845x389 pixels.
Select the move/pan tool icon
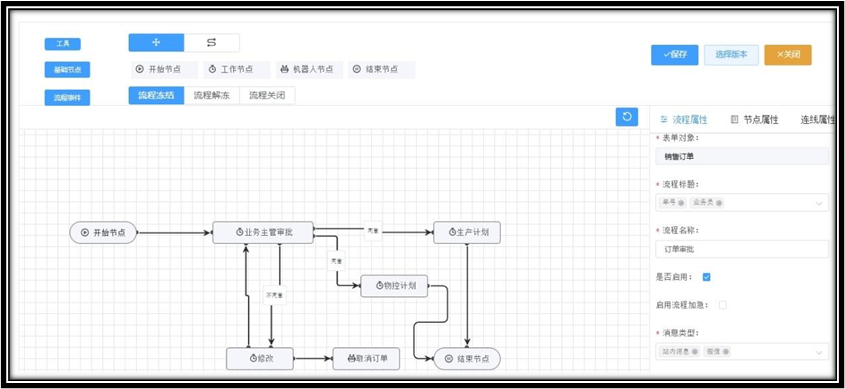(x=156, y=43)
